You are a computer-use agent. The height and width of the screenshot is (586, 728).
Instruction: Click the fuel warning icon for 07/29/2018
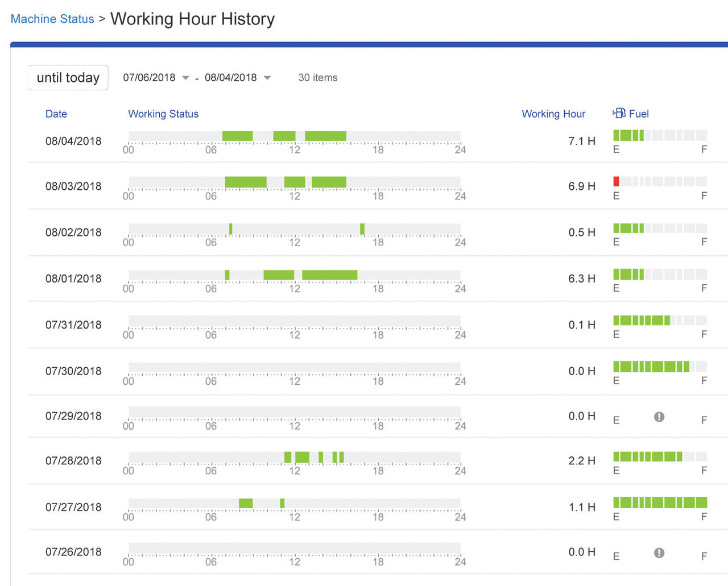click(x=659, y=417)
